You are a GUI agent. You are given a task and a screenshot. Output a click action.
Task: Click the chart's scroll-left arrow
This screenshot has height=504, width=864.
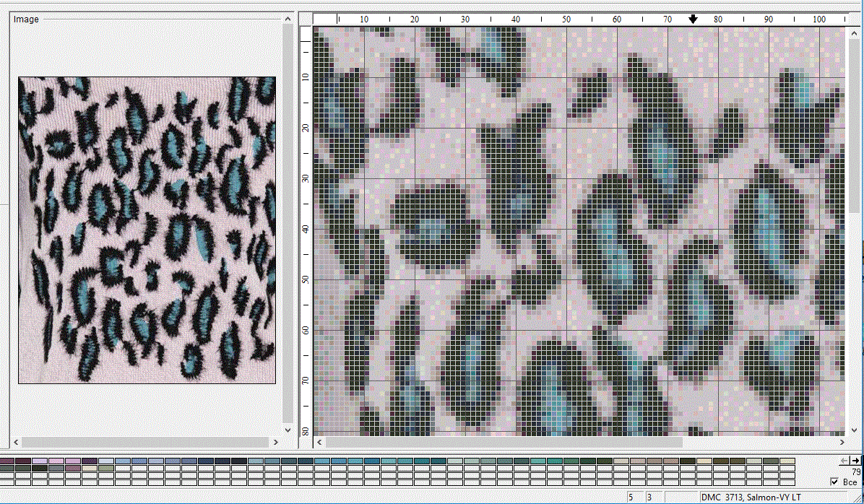319,442
